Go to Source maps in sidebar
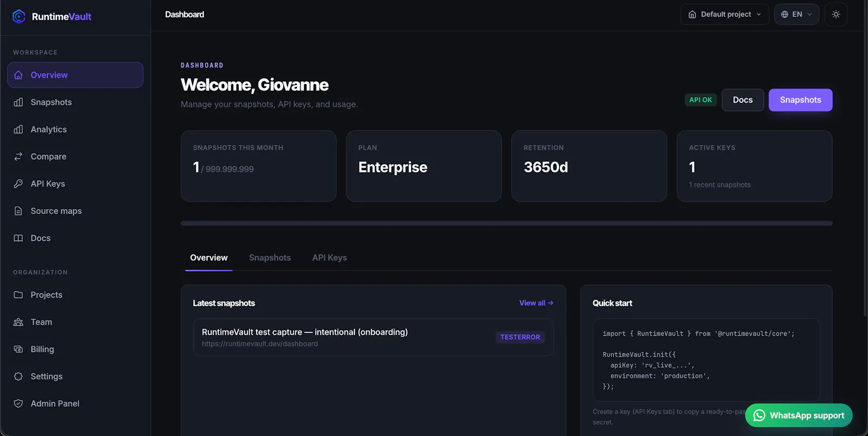Viewport: 868px width, 436px height. 75,211
